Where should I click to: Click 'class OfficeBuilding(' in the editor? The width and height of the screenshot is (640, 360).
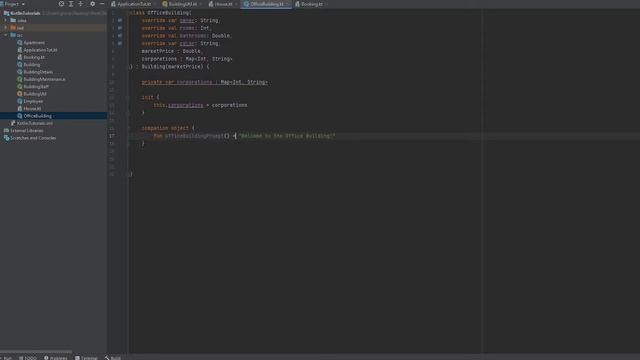point(160,13)
